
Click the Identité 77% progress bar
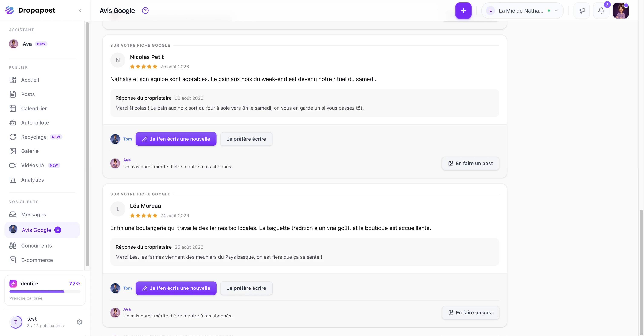(x=45, y=292)
